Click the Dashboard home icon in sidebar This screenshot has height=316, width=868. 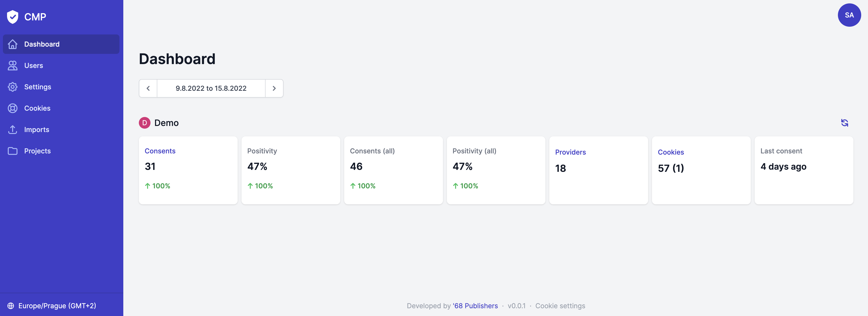[x=12, y=44]
